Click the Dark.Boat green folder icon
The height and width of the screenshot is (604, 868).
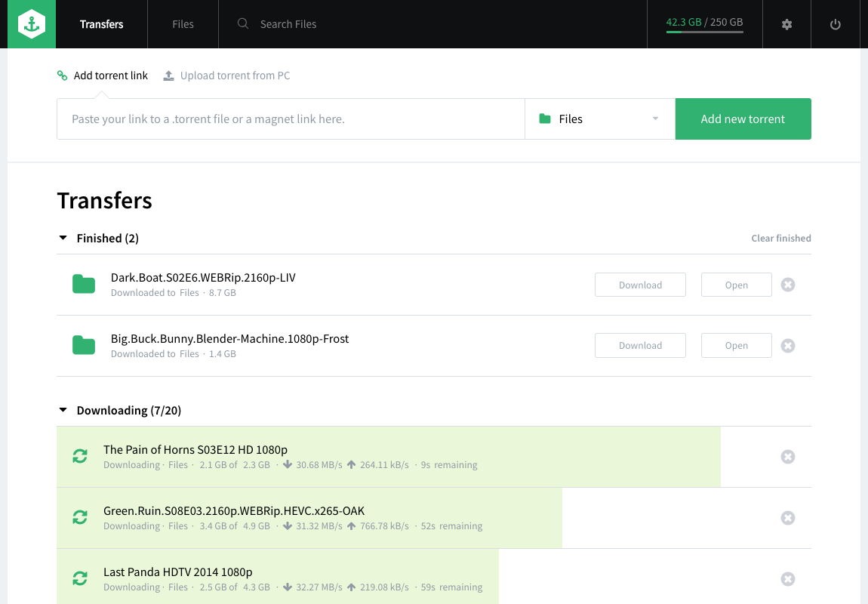(84, 285)
